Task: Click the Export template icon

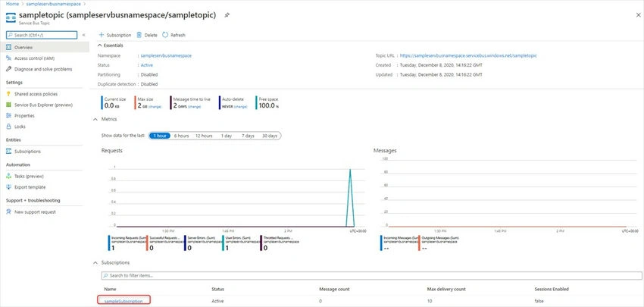Action: 9,187
